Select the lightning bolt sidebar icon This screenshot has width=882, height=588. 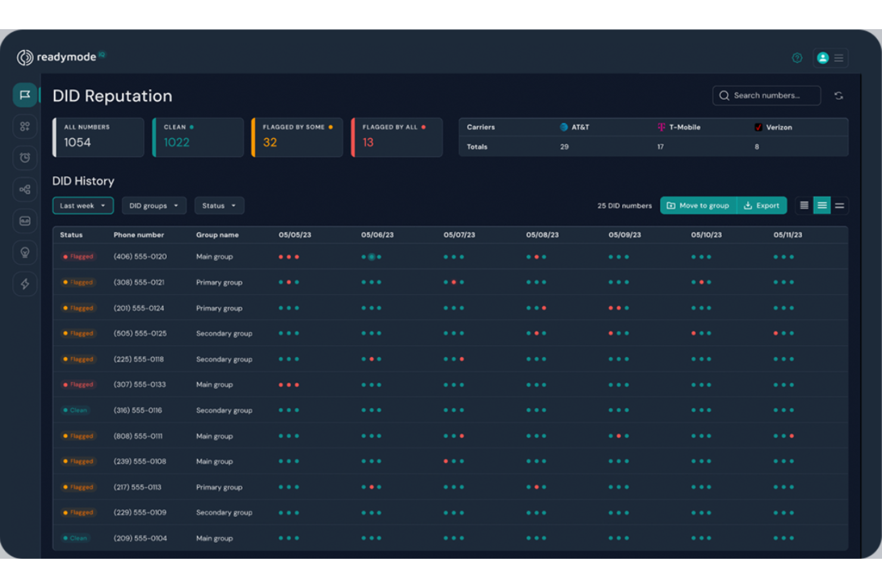point(24,284)
